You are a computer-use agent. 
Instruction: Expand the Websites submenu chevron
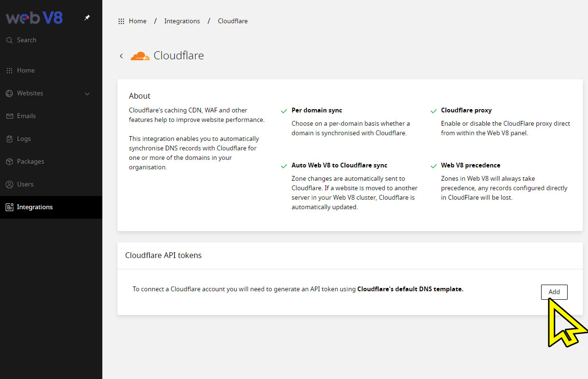[87, 94]
